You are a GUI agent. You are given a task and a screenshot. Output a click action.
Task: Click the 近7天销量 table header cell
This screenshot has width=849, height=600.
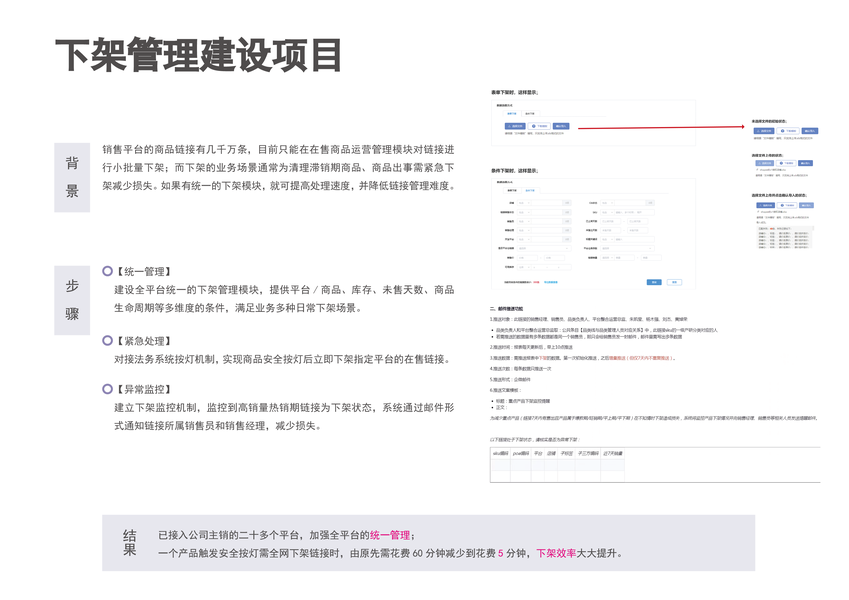(x=612, y=454)
